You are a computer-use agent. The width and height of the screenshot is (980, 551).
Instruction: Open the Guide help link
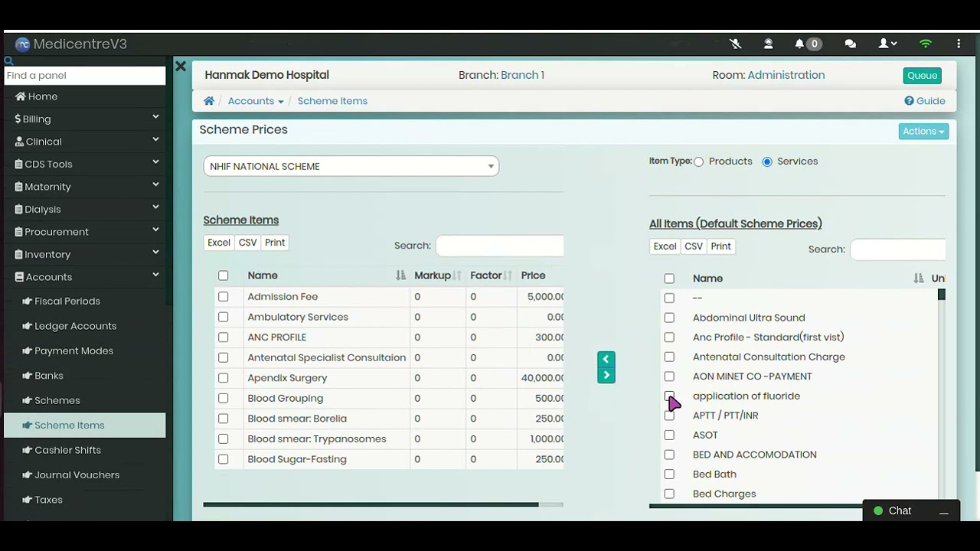click(x=925, y=101)
